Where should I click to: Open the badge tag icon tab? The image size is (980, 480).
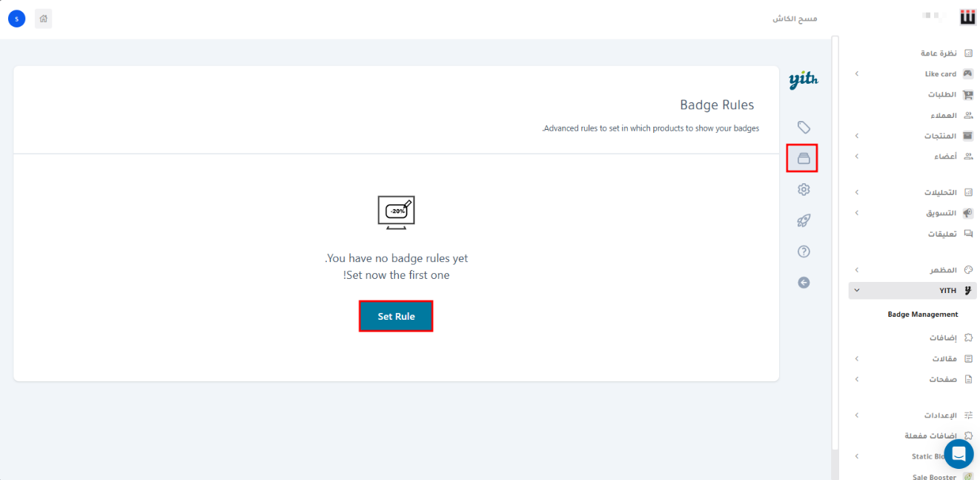click(803, 127)
